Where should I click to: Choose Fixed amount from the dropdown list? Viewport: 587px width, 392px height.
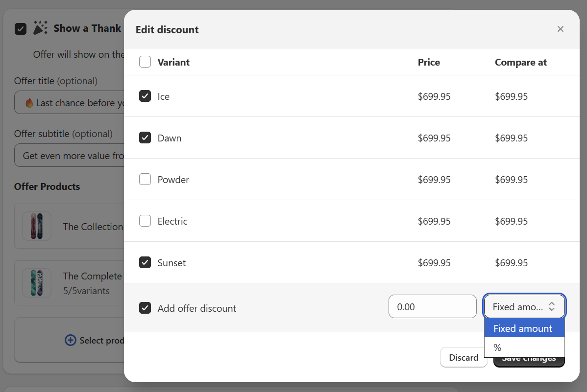[523, 328]
